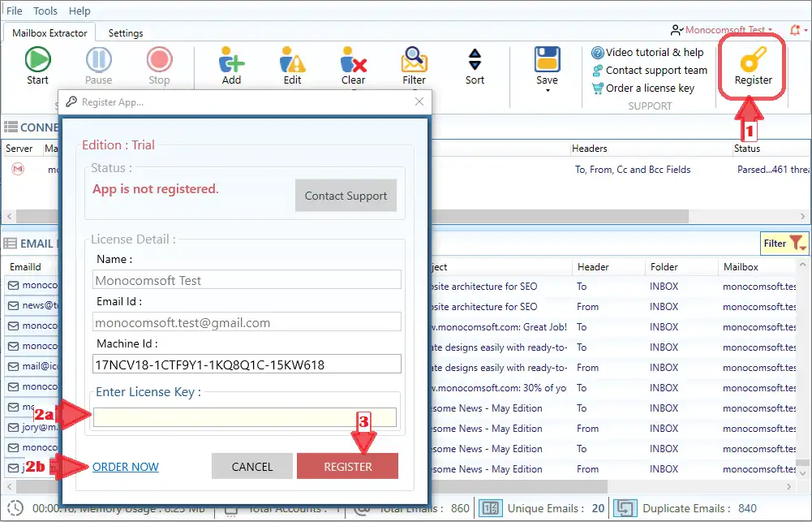Click the Name field in License Detail
Viewport: 812px width, 522px height.
click(247, 280)
